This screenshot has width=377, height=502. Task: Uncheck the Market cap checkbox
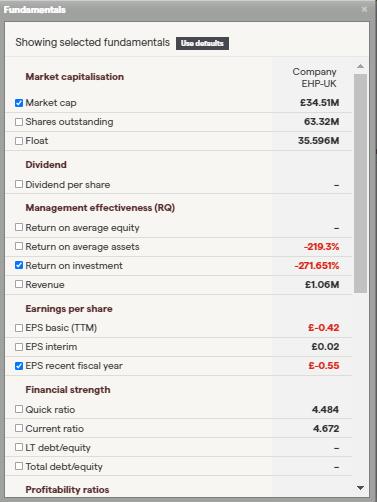[x=19, y=103]
